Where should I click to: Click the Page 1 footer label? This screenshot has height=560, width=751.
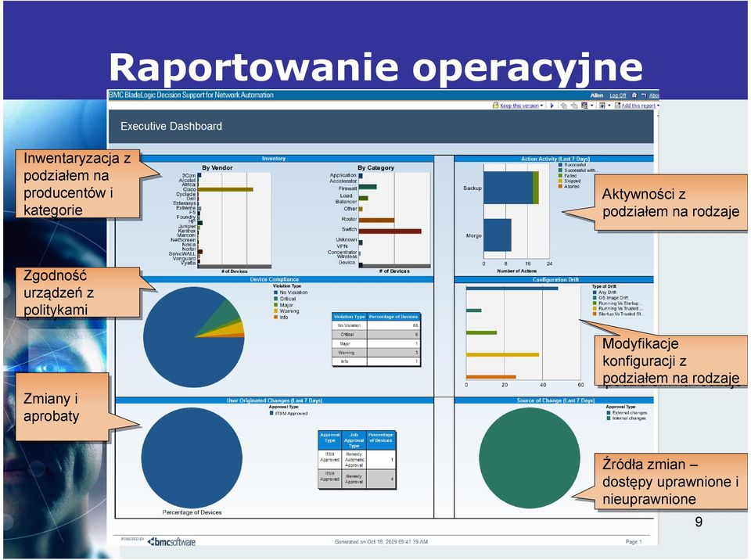(x=634, y=542)
